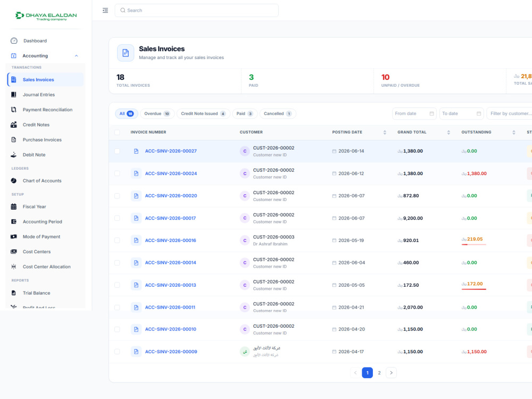This screenshot has height=399, width=532.
Task: Click the Dhaya Elaldan company logo
Action: (46, 16)
